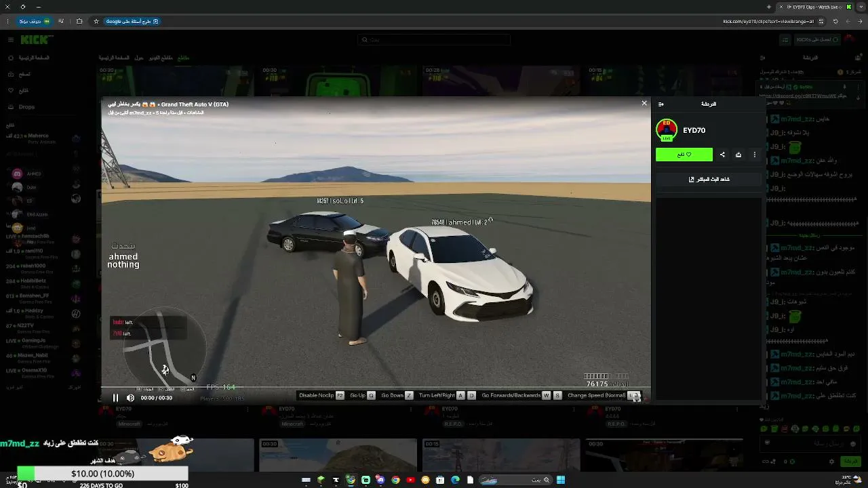868x488 pixels.
Task: Collapse the clip side panel
Action: click(661, 104)
